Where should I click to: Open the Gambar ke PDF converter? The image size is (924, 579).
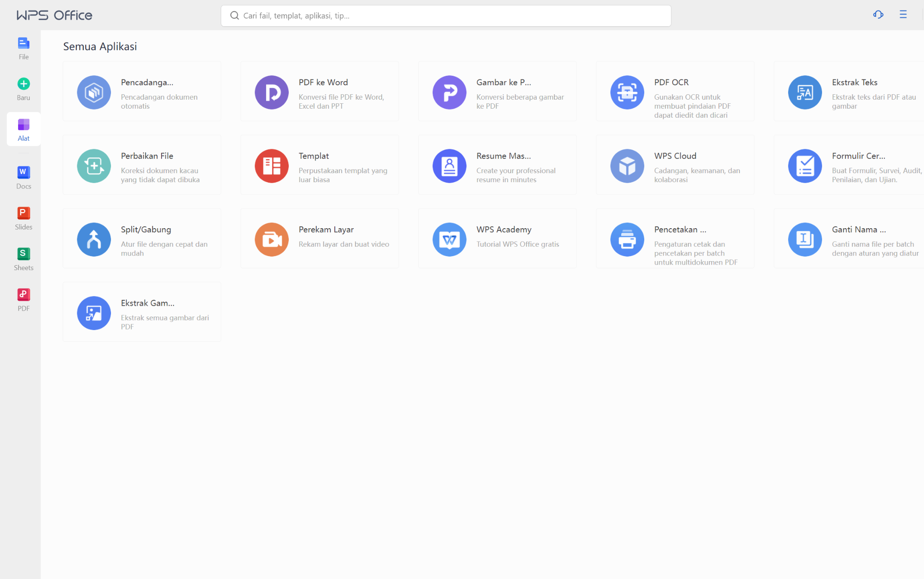click(x=497, y=91)
